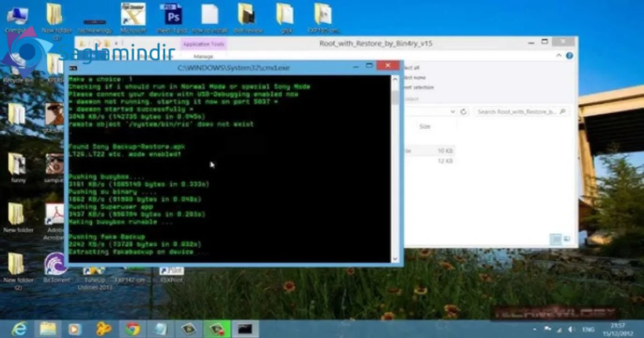The image size is (644, 338).
Task: Click 'Select all' in the Explorer ribbon
Action: point(411,68)
